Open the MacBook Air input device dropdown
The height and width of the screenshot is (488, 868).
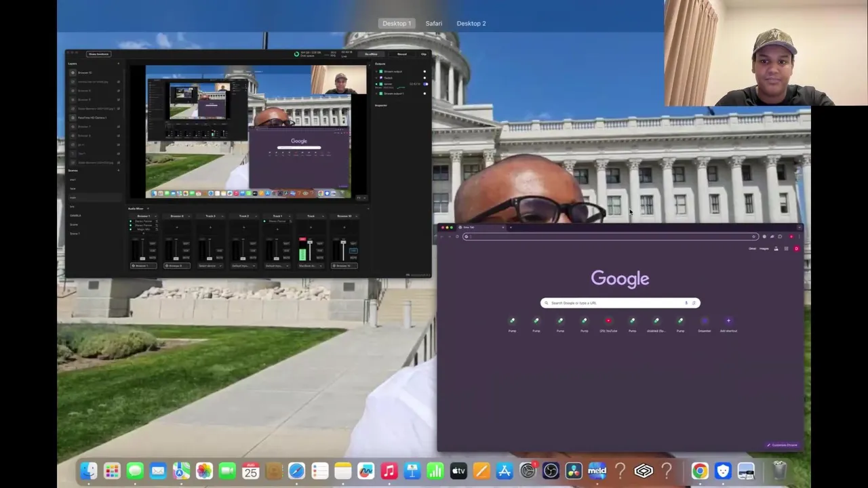click(311, 266)
